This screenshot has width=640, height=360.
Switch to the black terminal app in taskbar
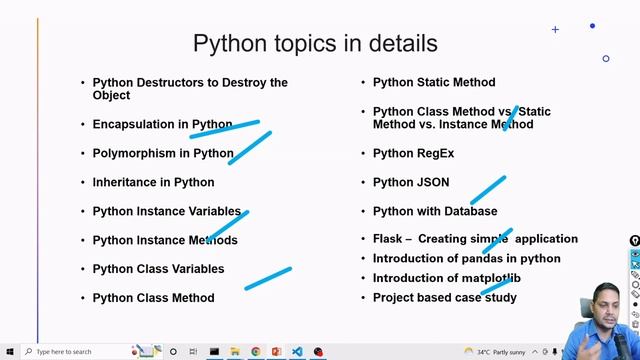214,351
